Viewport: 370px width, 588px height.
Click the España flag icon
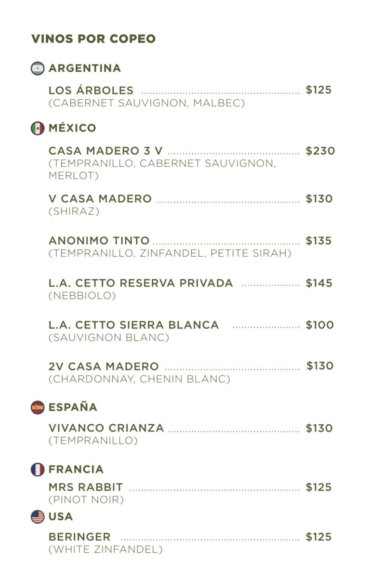click(38, 407)
